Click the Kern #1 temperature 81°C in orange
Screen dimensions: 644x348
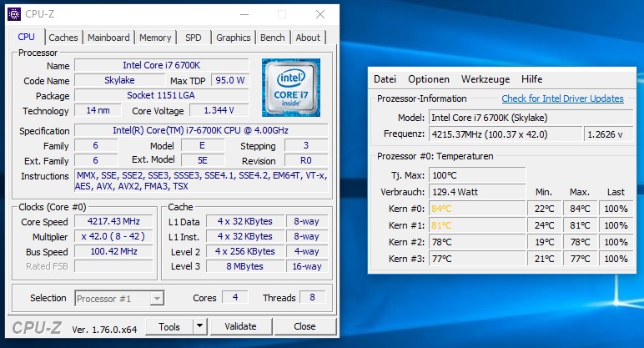(x=477, y=225)
